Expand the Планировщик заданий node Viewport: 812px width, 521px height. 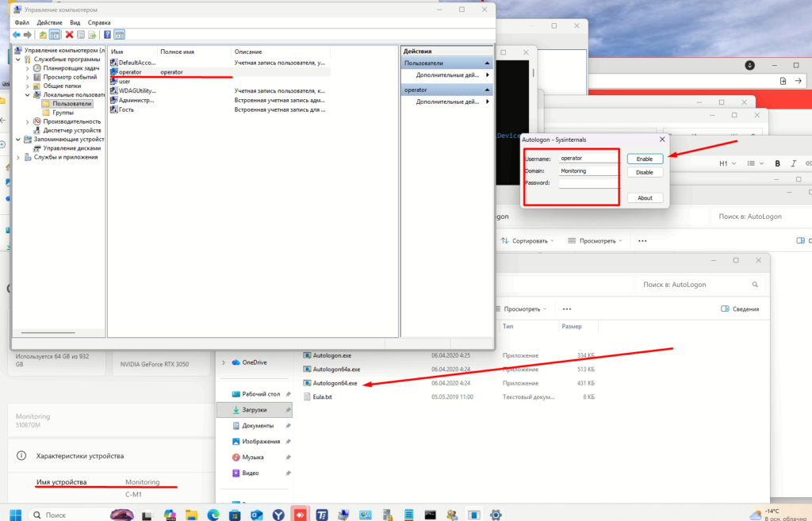click(27, 68)
